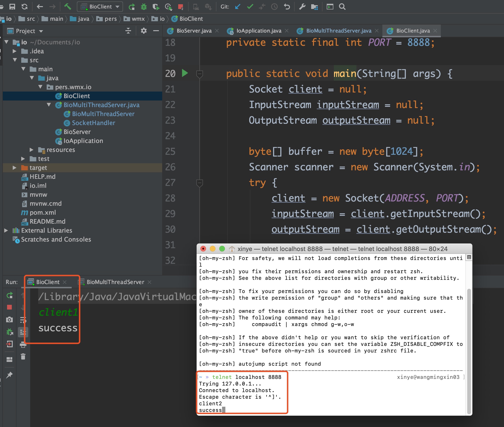Open the BioClient run configuration dropdown
504x427 pixels.
(100, 7)
